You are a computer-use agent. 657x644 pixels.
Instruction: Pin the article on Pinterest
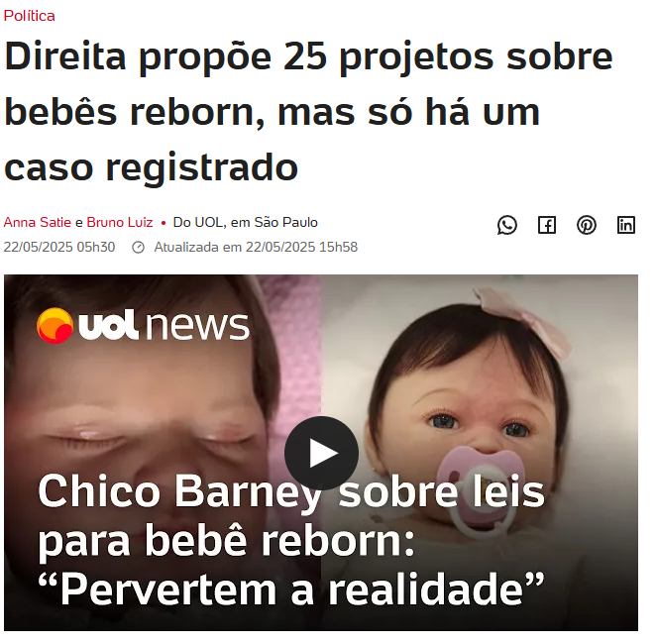(587, 225)
